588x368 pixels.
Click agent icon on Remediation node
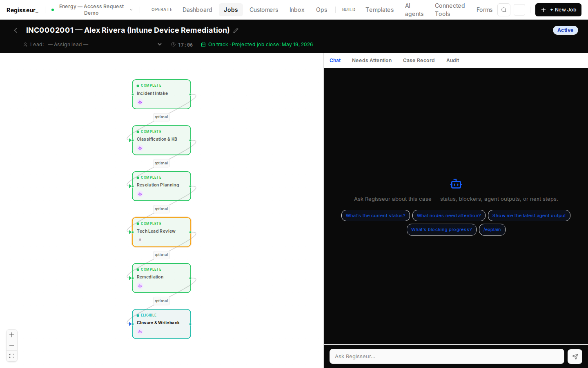click(x=140, y=286)
